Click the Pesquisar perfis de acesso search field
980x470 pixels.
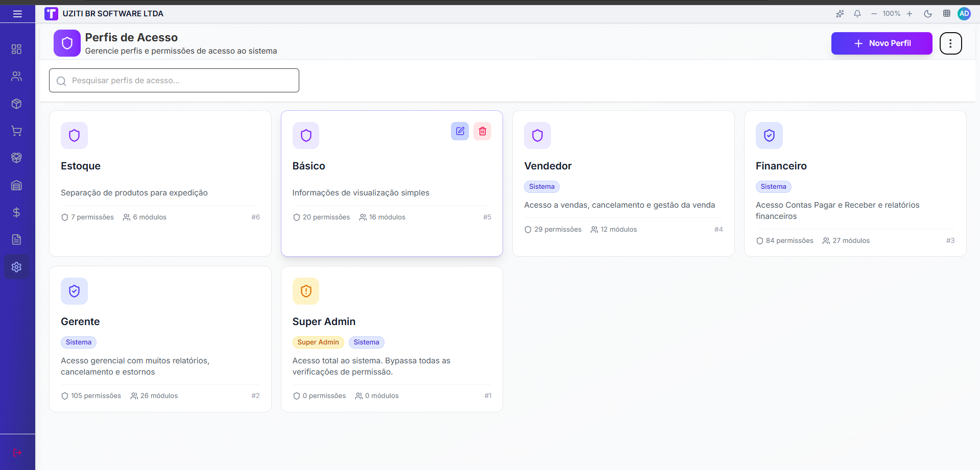click(x=174, y=81)
